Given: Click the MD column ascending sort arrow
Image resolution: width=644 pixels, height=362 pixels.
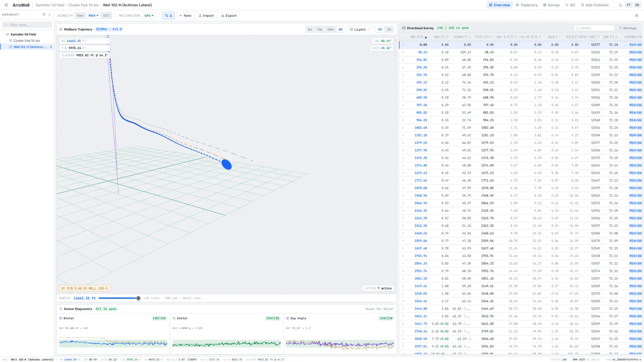Looking at the screenshot, I should pyautogui.click(x=426, y=37).
